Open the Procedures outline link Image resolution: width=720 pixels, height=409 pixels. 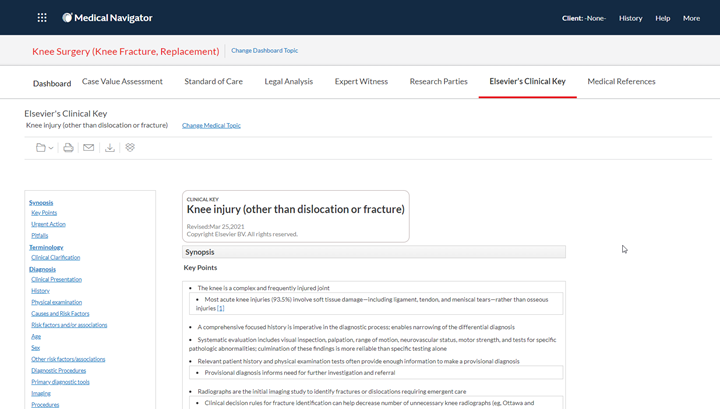tap(45, 405)
